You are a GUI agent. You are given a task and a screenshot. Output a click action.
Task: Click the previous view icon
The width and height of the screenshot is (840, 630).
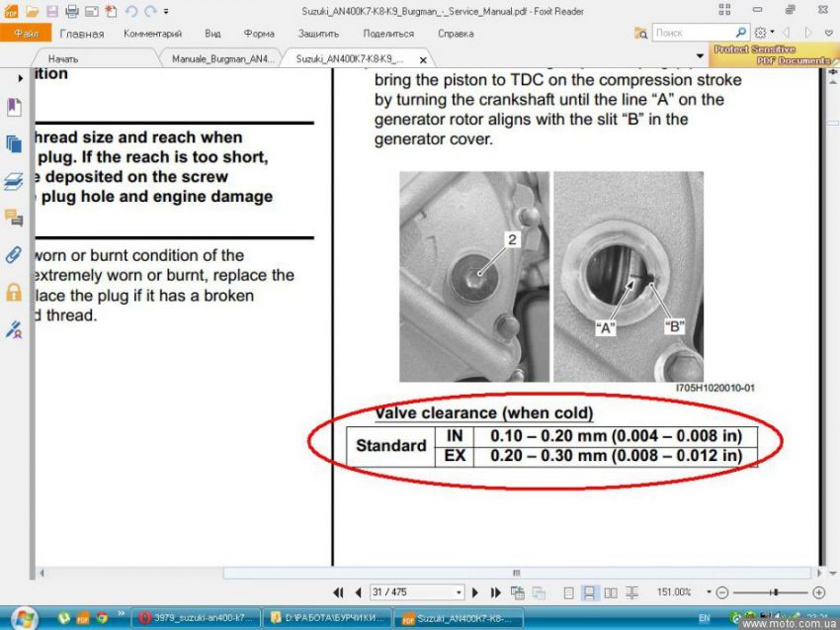pyautogui.click(x=518, y=592)
